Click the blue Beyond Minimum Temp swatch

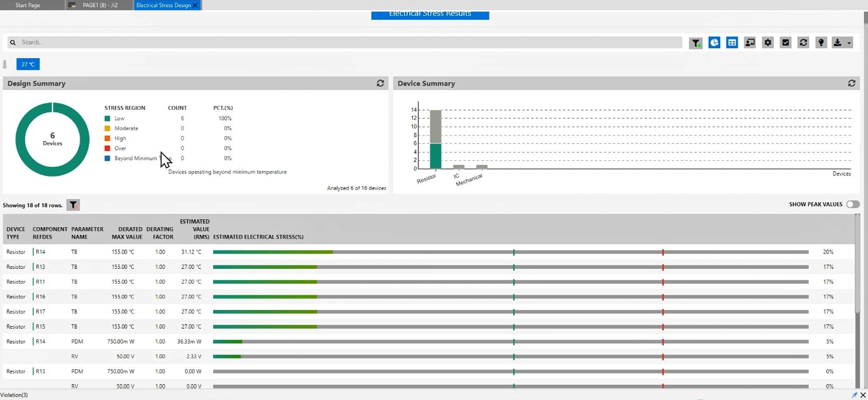(x=107, y=158)
